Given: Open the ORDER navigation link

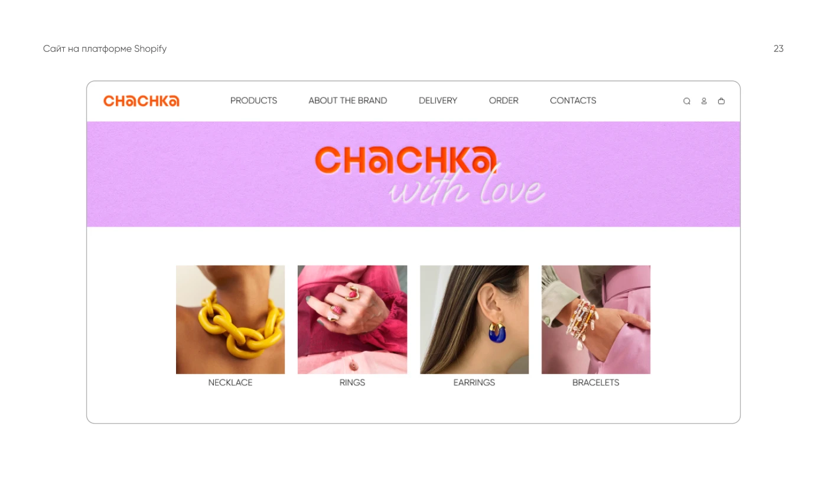Looking at the screenshot, I should pyautogui.click(x=503, y=101).
